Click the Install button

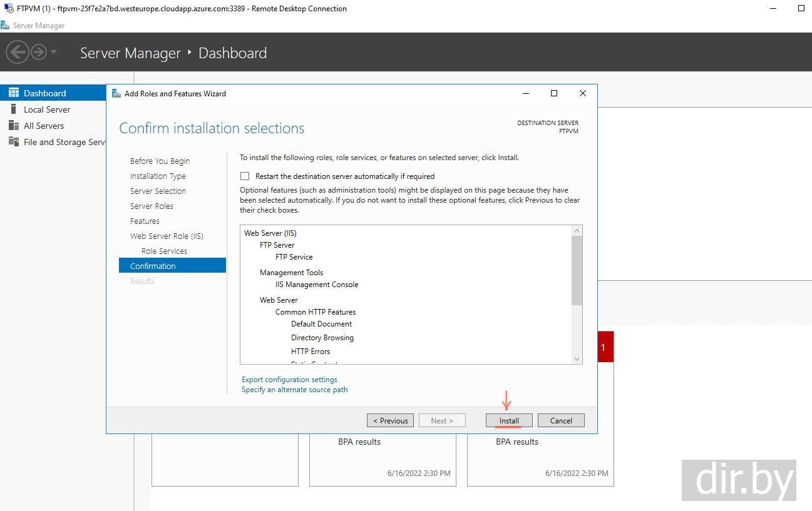(x=509, y=420)
